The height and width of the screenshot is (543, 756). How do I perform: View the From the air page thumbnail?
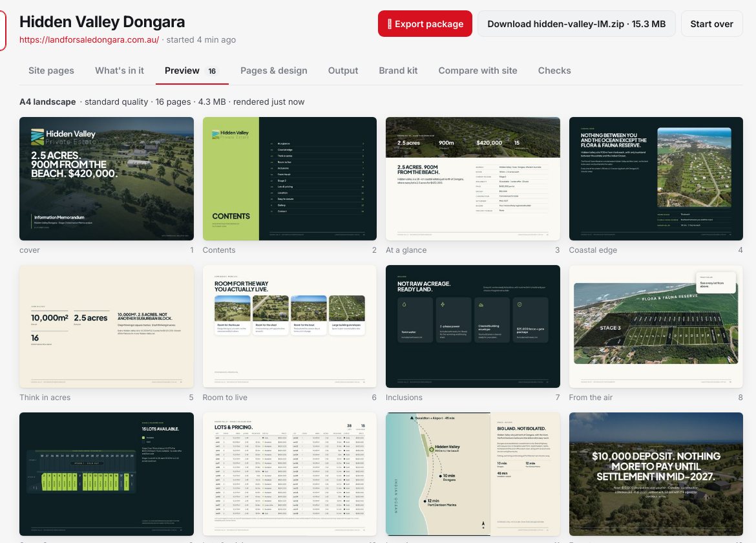656,326
